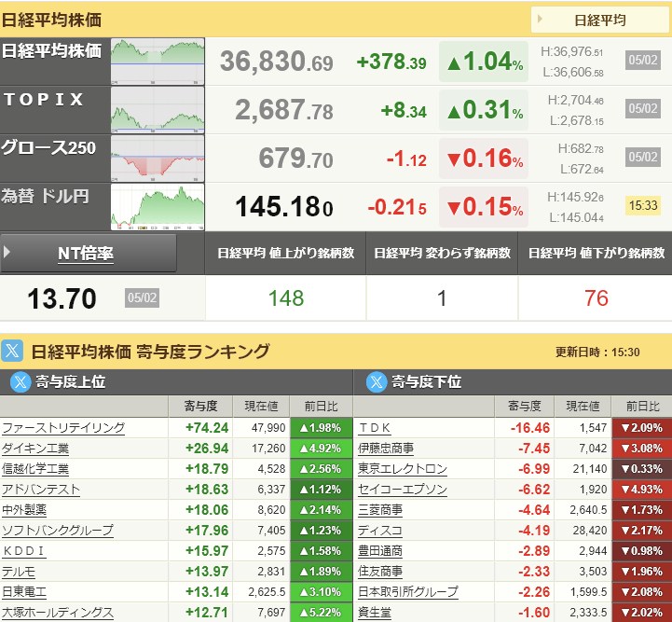Click the 2,687.78 TOPIX value

point(284,110)
